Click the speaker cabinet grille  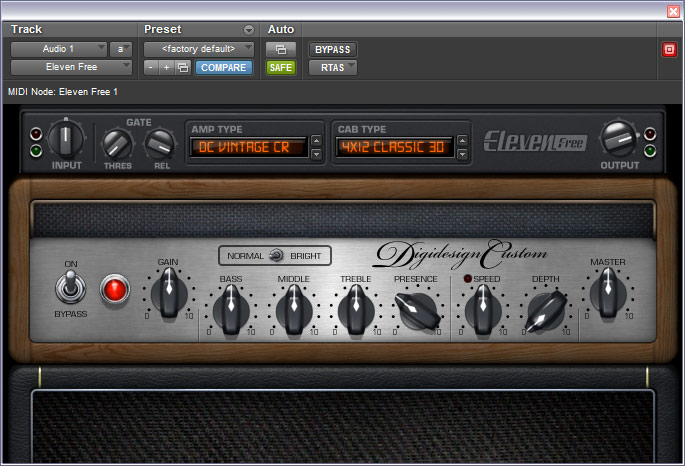[x=342, y=426]
